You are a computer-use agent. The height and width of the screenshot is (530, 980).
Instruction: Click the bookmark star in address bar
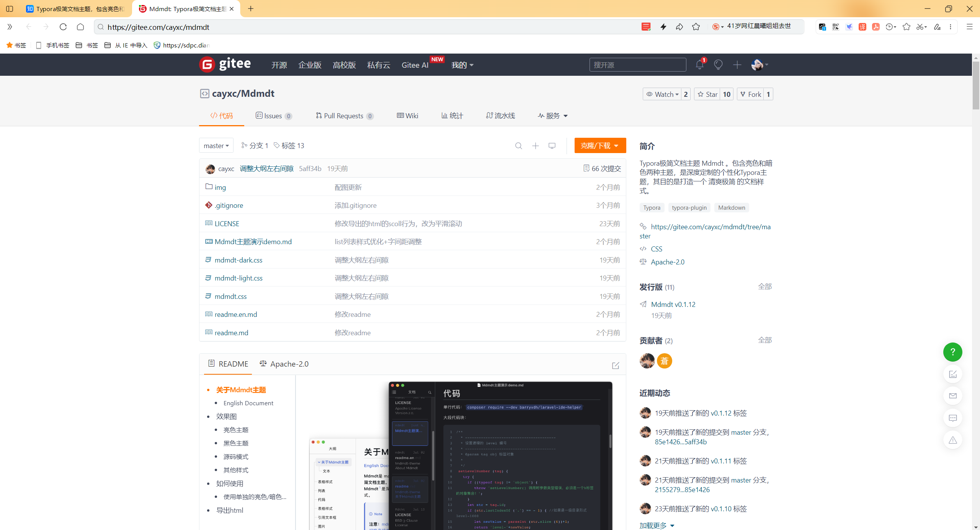pyautogui.click(x=696, y=27)
